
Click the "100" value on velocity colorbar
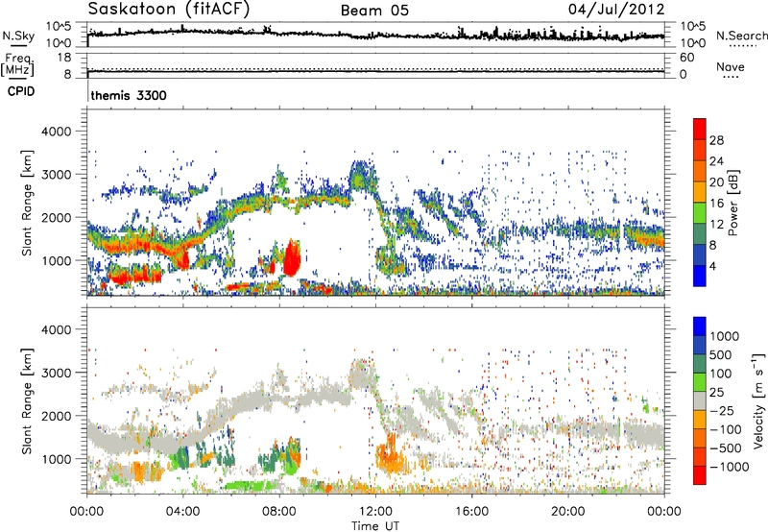coord(721,374)
